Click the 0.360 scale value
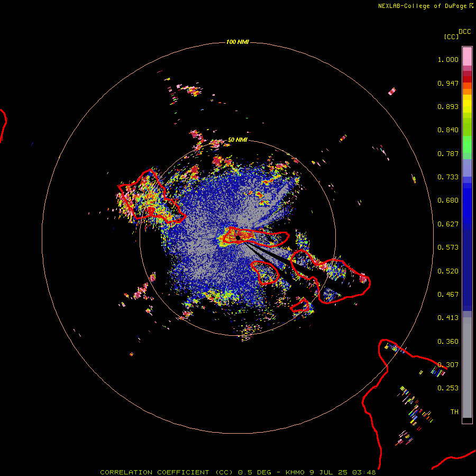Viewport: 476px width, 476px height. tap(448, 342)
